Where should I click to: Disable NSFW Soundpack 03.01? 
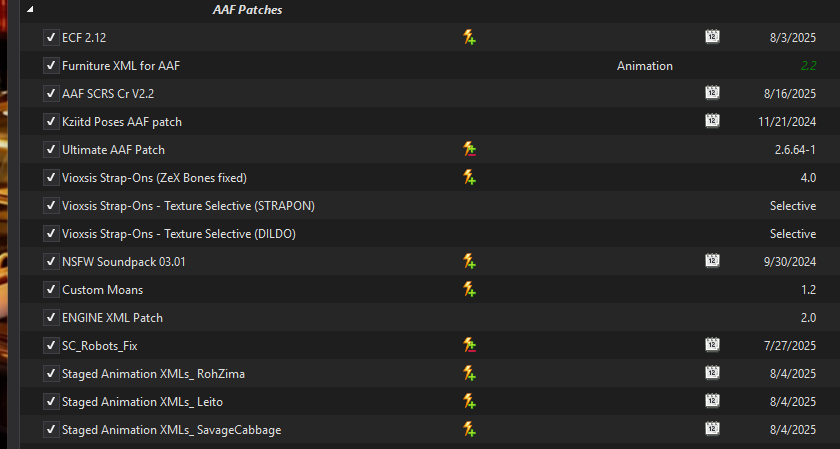pos(51,261)
